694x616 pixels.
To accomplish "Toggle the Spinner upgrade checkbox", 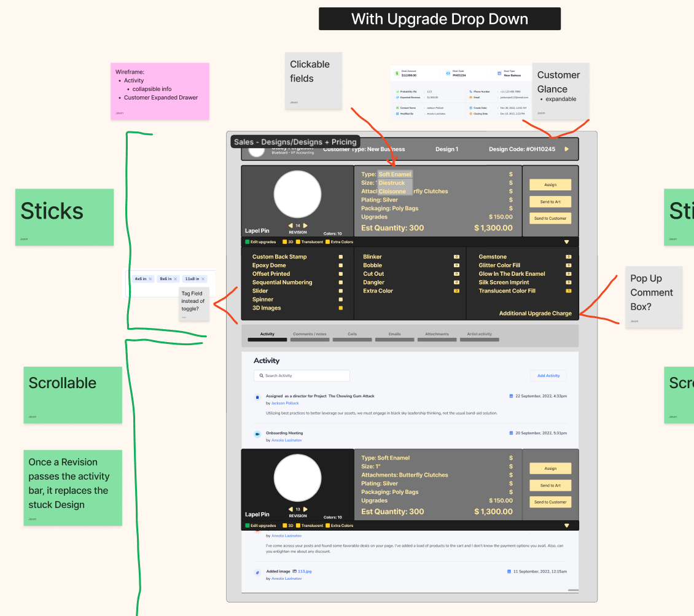I will (x=341, y=300).
